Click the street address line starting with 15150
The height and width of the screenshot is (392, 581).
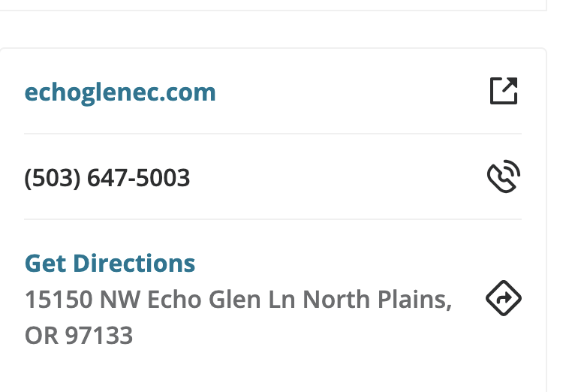[238, 300]
